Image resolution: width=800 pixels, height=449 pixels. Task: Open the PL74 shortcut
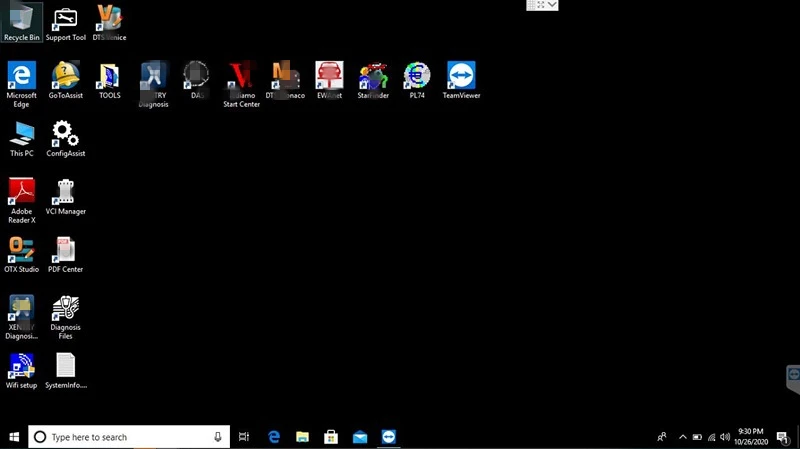[x=417, y=80]
